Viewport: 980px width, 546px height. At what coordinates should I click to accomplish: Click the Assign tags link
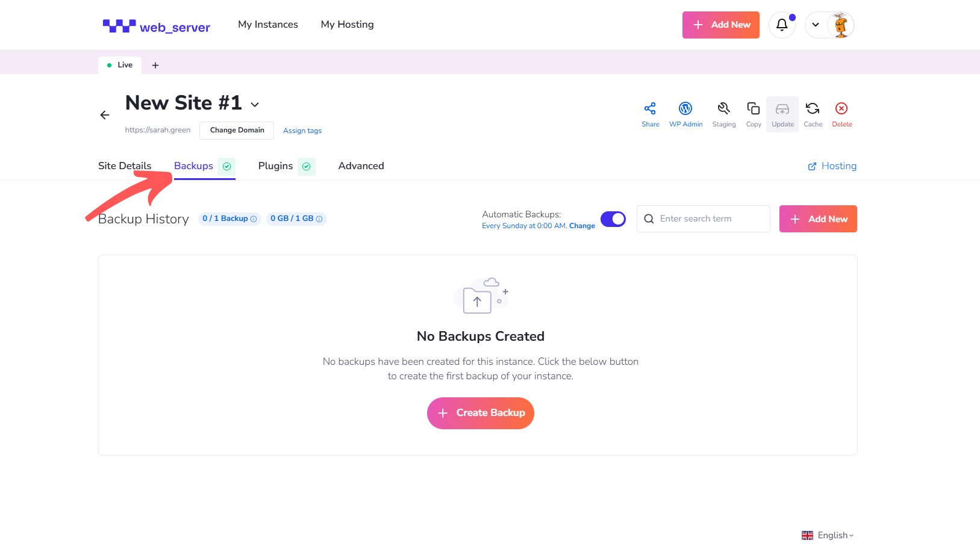[302, 131]
